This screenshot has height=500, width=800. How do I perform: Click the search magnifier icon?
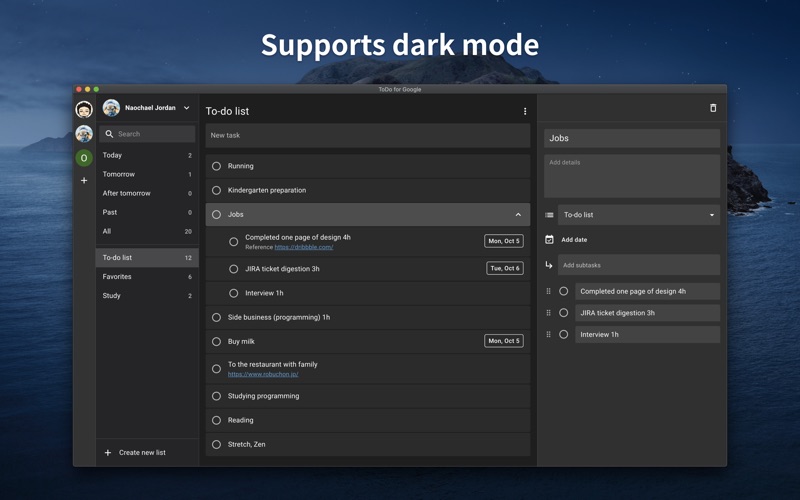[109, 134]
